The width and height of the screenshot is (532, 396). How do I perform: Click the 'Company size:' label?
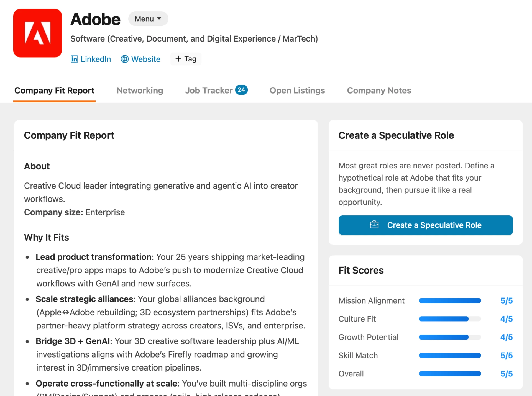[x=53, y=212]
